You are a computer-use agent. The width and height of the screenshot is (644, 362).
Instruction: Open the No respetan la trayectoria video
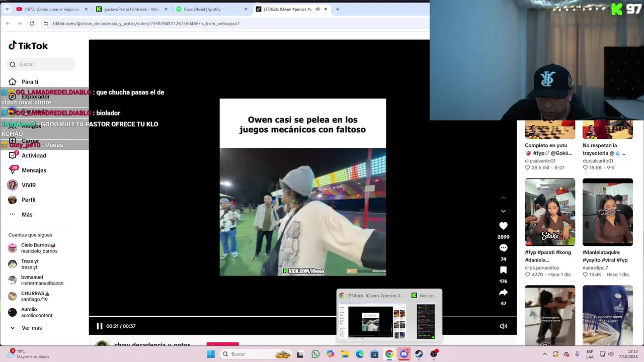(x=608, y=130)
